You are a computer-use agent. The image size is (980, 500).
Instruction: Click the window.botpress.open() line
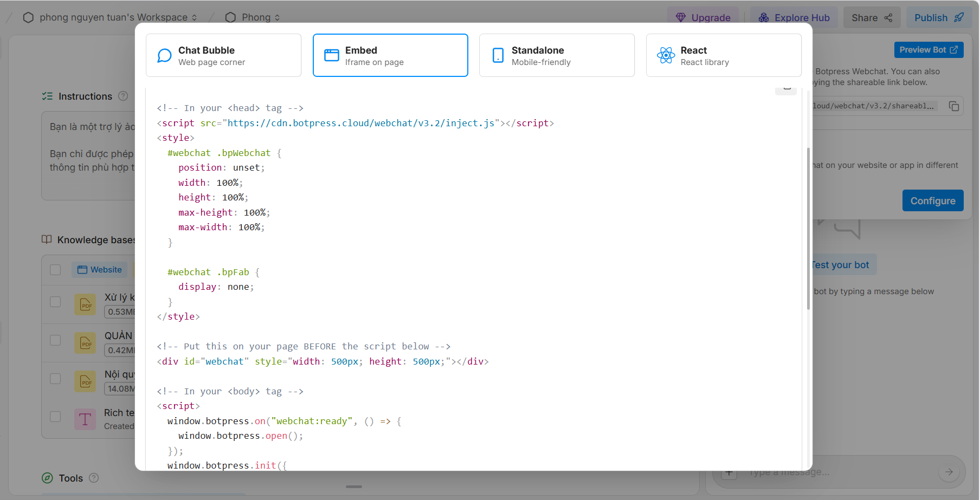coord(241,436)
